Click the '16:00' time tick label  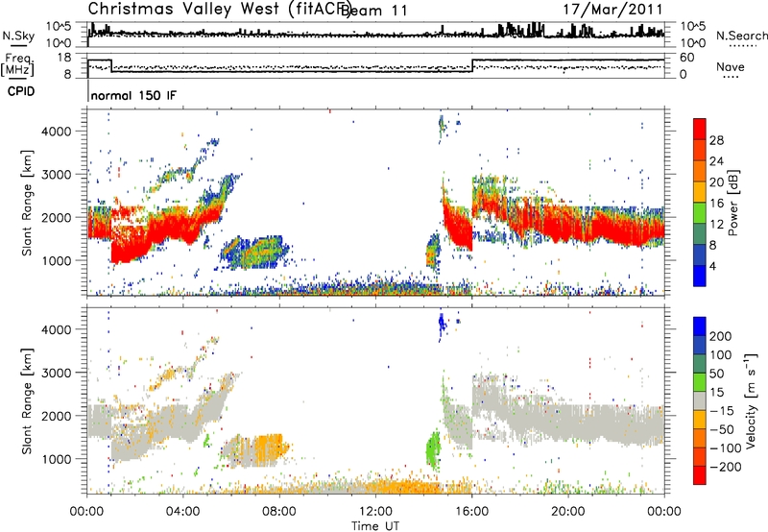(x=471, y=512)
